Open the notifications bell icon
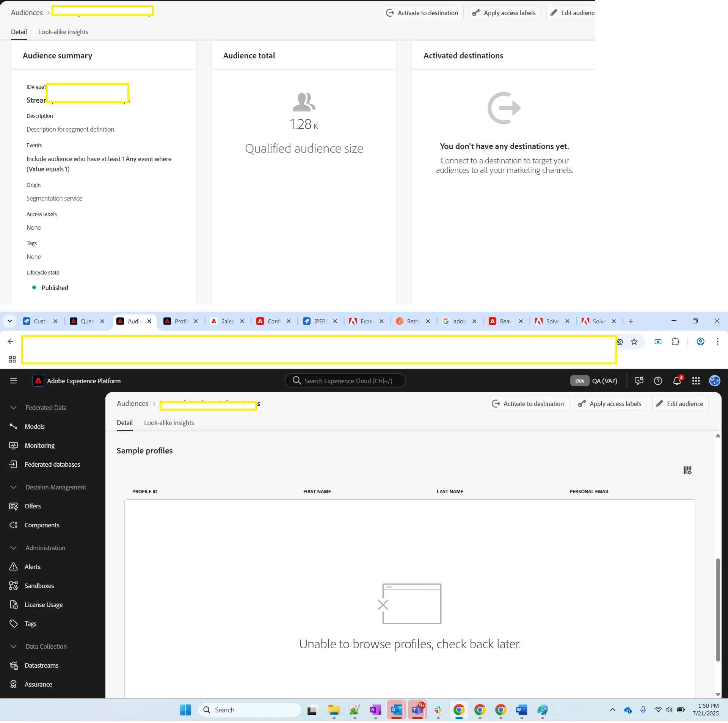Viewport: 728px width, 723px height. 677,381
